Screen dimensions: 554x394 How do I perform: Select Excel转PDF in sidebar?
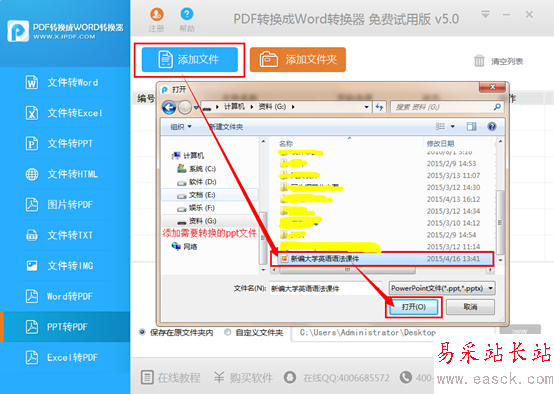point(65,357)
